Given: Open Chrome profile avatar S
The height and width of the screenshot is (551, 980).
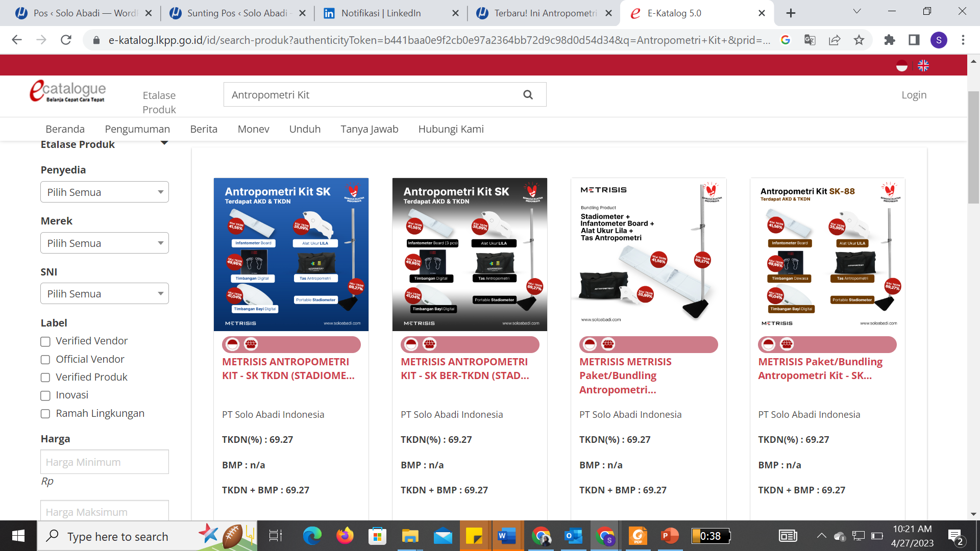Looking at the screenshot, I should pyautogui.click(x=939, y=40).
